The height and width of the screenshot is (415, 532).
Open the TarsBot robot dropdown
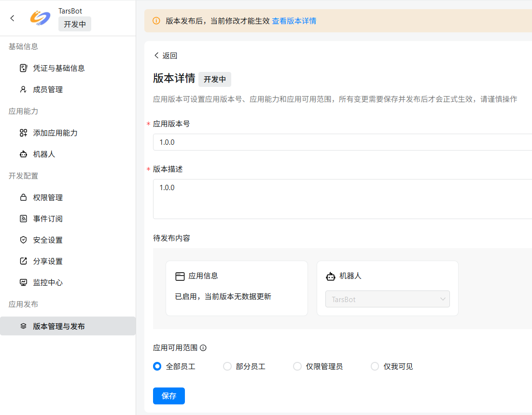click(387, 299)
